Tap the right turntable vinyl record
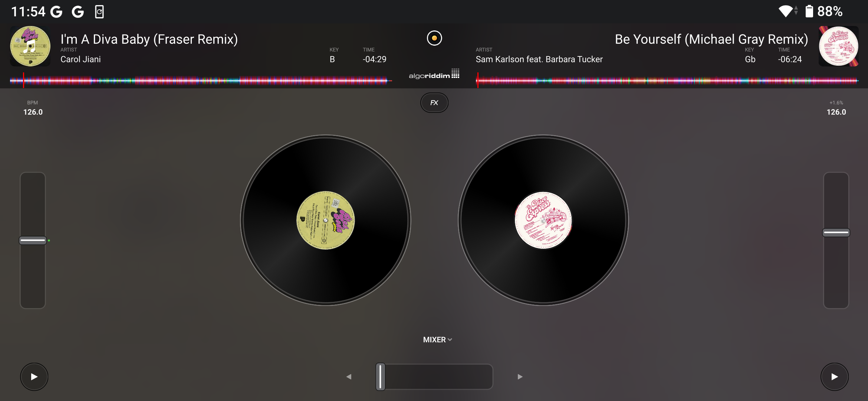This screenshot has width=868, height=401. pyautogui.click(x=543, y=220)
